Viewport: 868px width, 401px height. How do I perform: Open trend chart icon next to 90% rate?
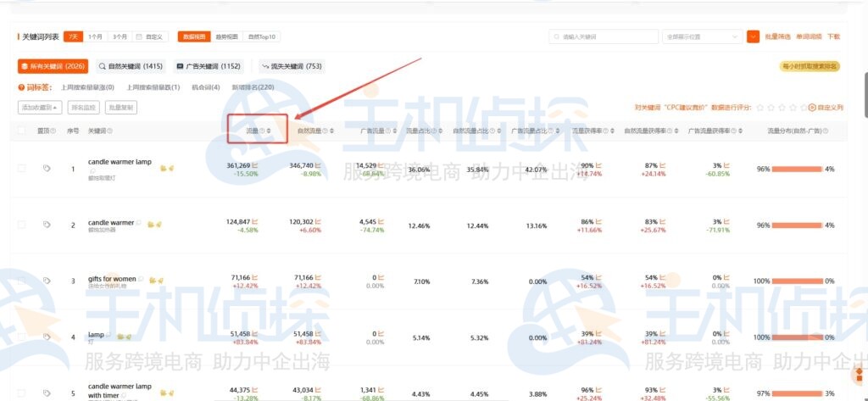pos(599,165)
